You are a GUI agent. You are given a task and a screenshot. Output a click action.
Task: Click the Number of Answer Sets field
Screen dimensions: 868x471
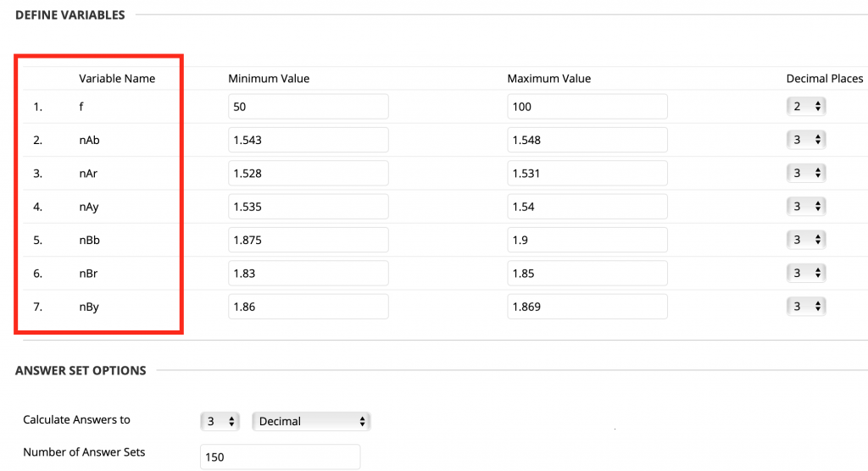point(280,457)
